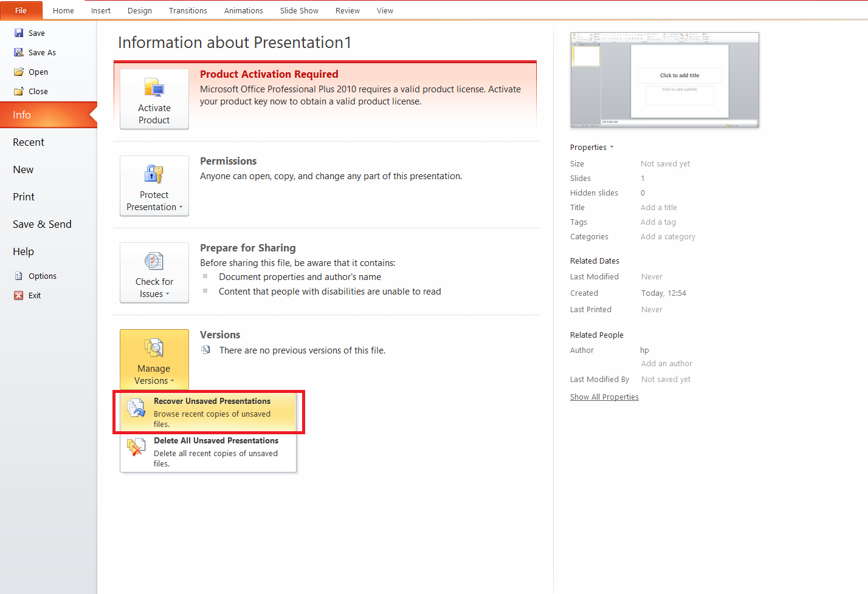Click 'Document properties and author's name' item
868x594 pixels.
(x=300, y=277)
